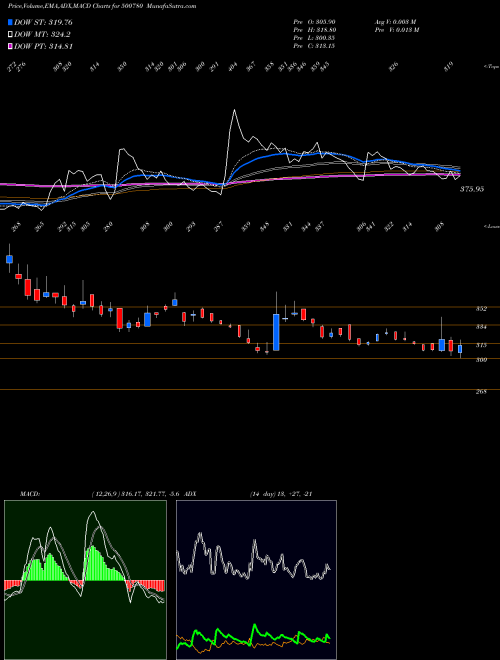Click the ADX heading label
This screenshot has width=500, height=660.
[191, 494]
